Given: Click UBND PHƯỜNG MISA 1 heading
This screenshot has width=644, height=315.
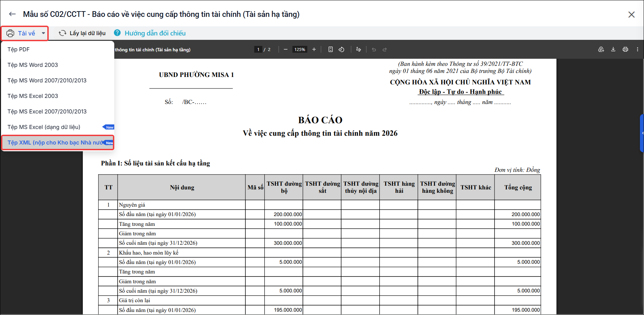Looking at the screenshot, I should pos(196,75).
